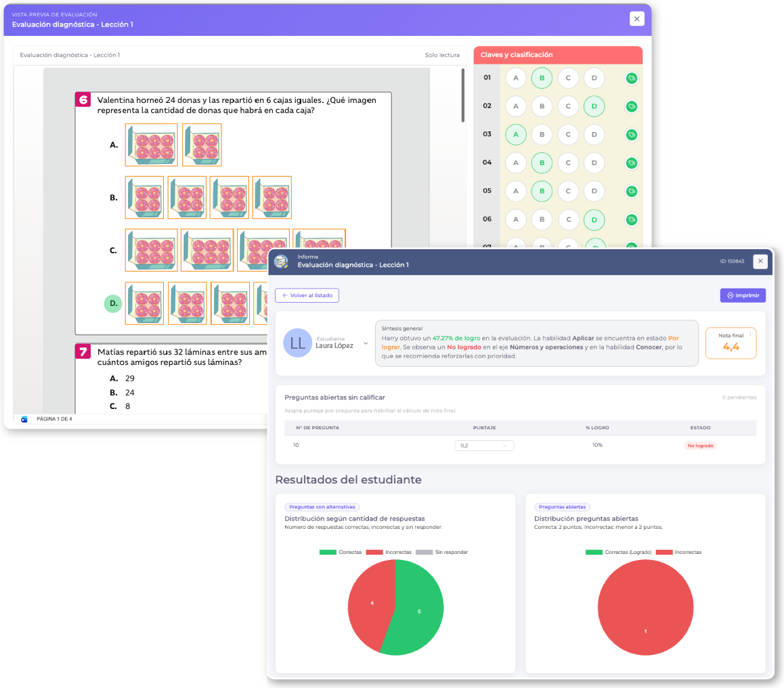
Task: Open the Puntaje dropdown showing 0,2
Action: click(x=484, y=446)
